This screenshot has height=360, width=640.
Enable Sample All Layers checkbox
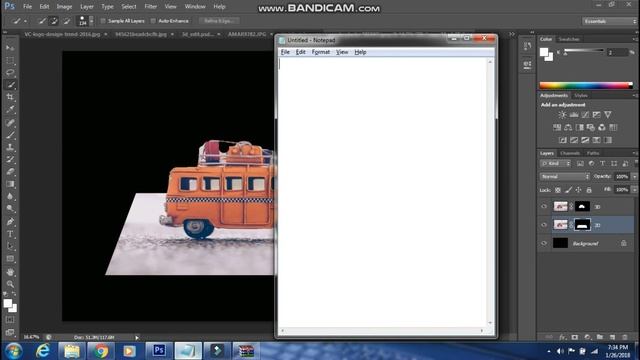click(x=103, y=21)
